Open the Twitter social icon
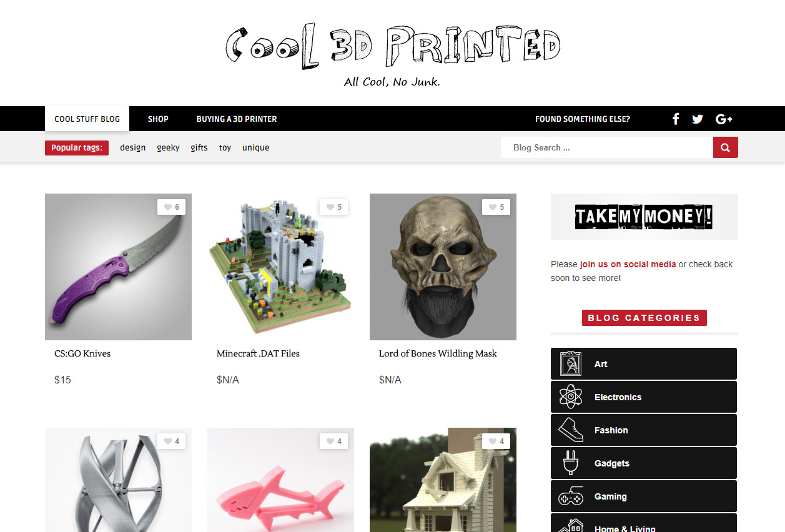Image resolution: width=785 pixels, height=532 pixels. (x=698, y=119)
